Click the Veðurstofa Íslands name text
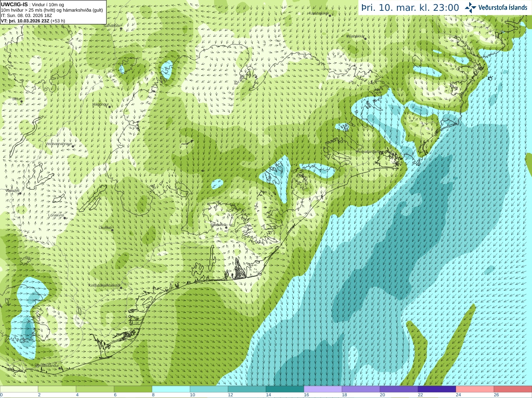 pyautogui.click(x=502, y=7)
